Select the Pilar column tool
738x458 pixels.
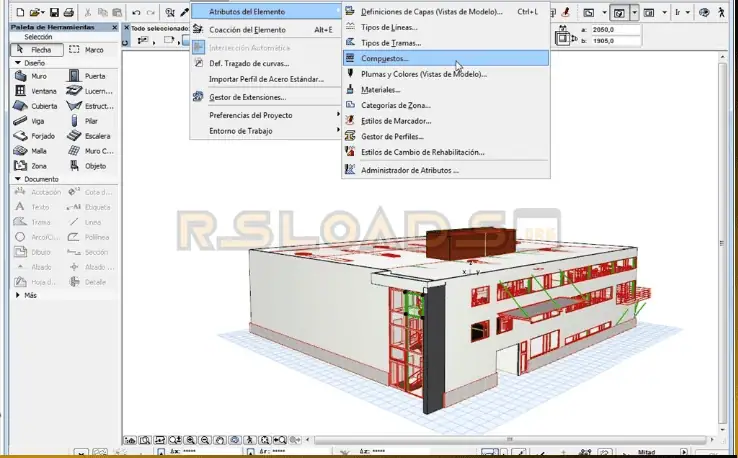84,121
